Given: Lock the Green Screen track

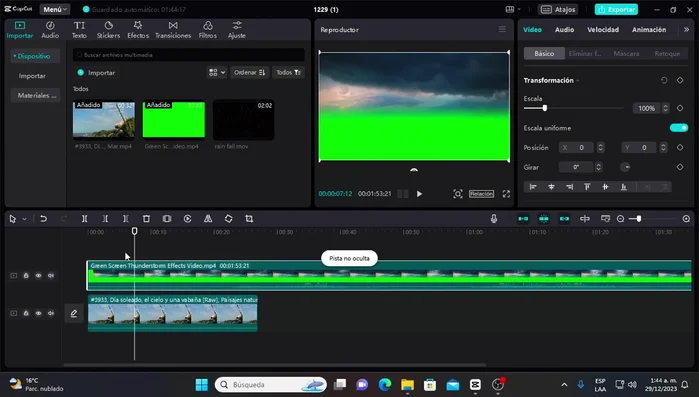Looking at the screenshot, I should click(26, 275).
